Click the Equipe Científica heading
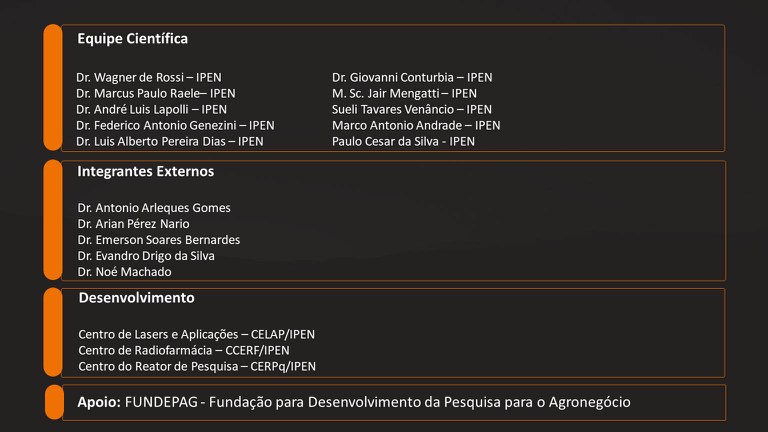Viewport: 768px width, 432px height. pos(132,39)
